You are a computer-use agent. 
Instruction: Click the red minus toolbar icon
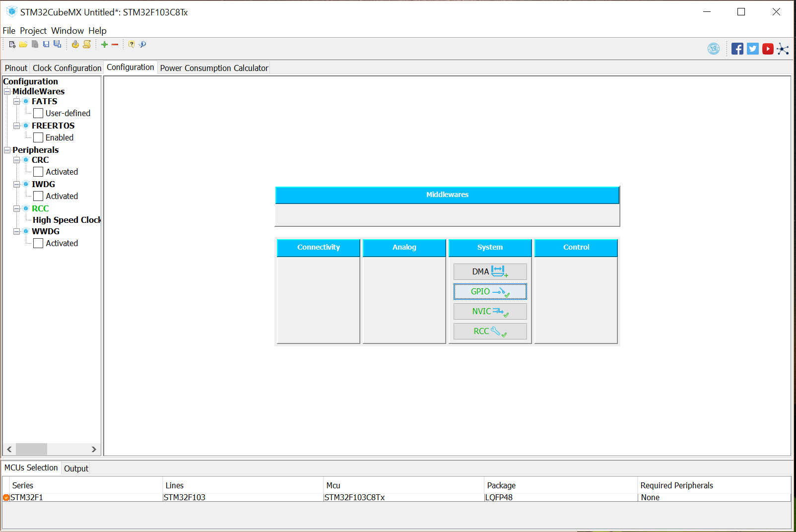115,44
